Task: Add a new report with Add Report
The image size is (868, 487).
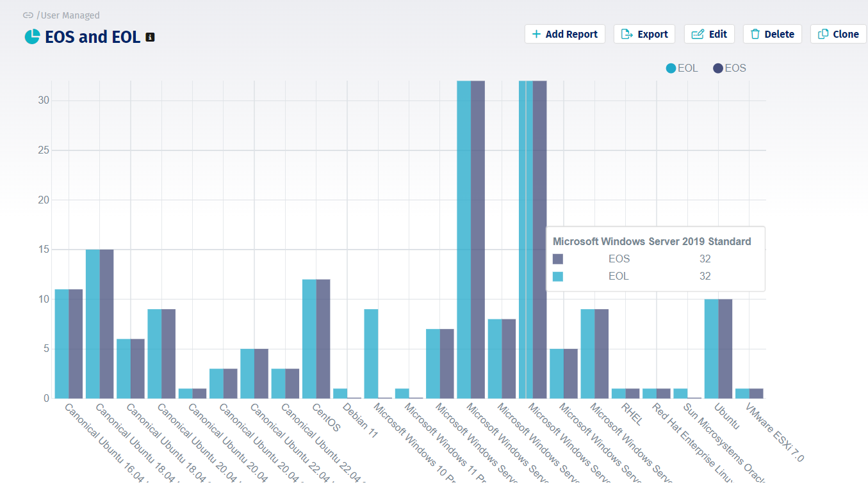Action: coord(564,34)
